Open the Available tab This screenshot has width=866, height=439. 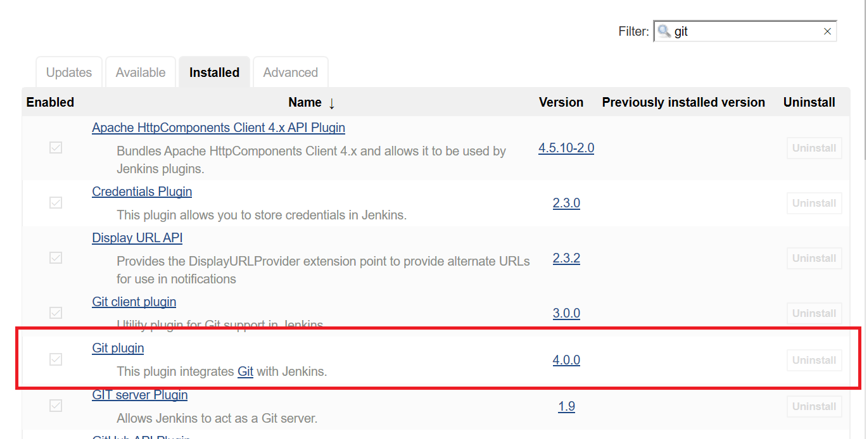pos(140,72)
